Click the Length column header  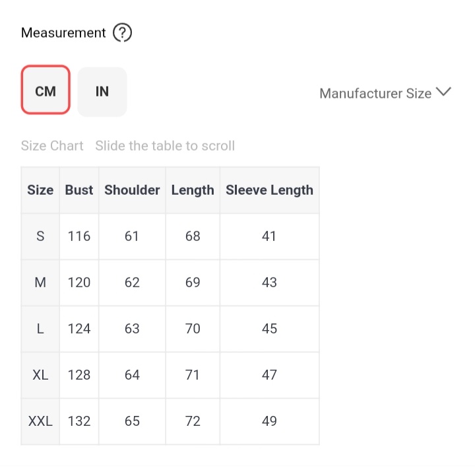pos(193,190)
